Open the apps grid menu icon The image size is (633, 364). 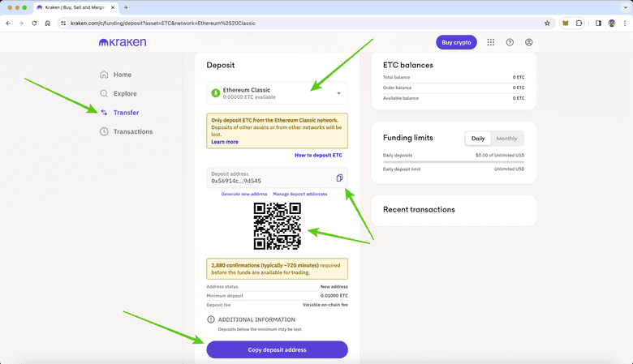tap(491, 42)
